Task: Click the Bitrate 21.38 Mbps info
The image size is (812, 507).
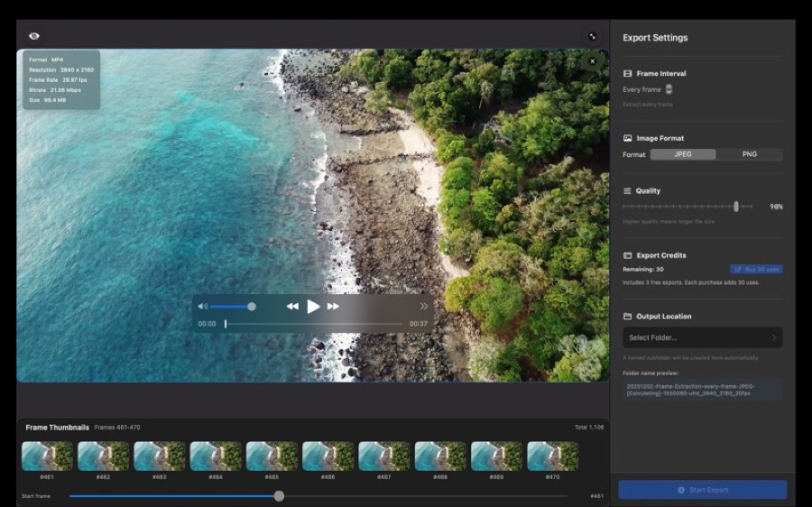Action: (x=55, y=90)
